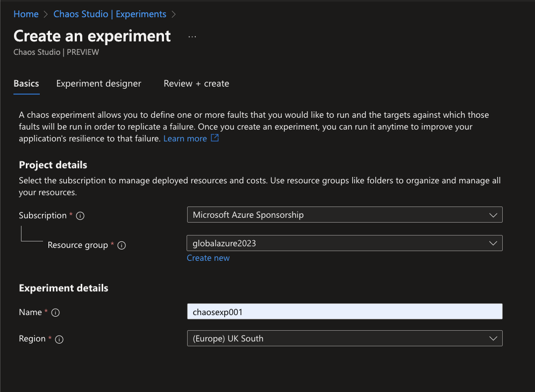
Task: Click the Region info icon
Action: [x=59, y=339]
